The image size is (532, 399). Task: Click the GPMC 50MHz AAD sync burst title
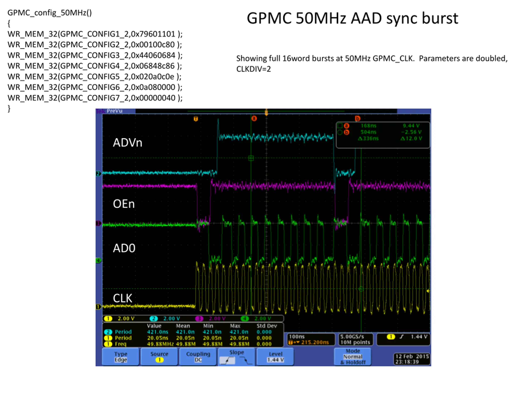(x=352, y=18)
